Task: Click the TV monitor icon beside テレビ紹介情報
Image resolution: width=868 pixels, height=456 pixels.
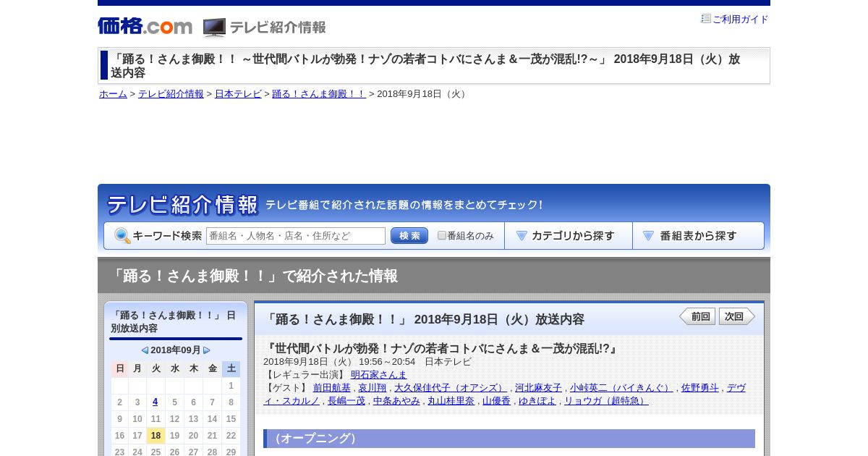Action: pyautogui.click(x=214, y=28)
